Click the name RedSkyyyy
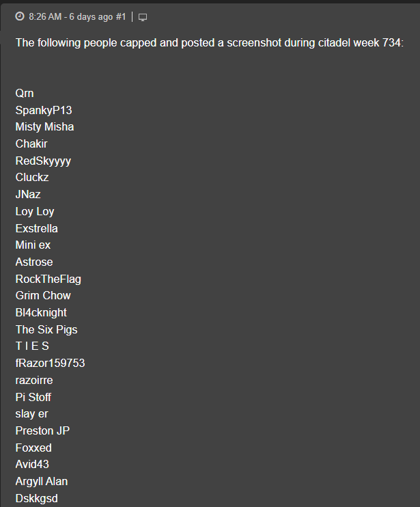 tap(43, 161)
